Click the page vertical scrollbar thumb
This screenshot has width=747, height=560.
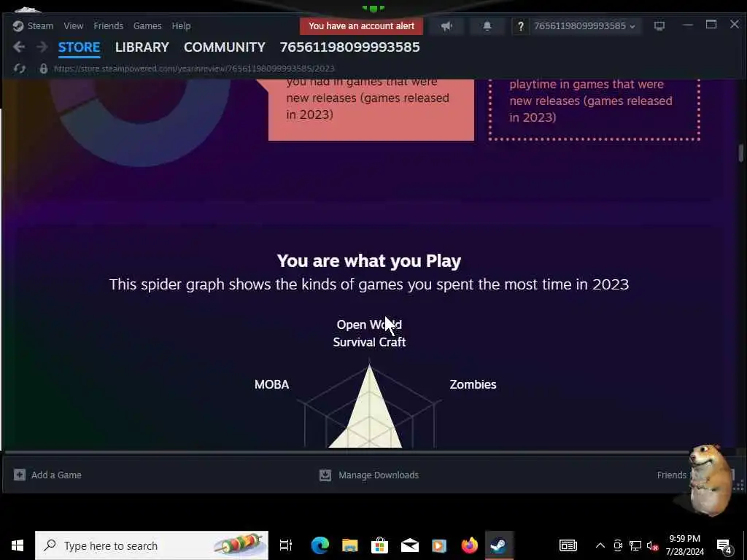point(741,153)
